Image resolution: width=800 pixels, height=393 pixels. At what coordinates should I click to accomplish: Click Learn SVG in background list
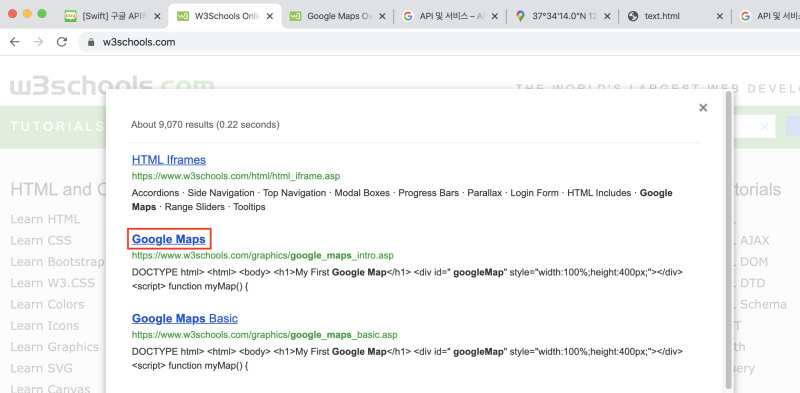[x=41, y=369]
